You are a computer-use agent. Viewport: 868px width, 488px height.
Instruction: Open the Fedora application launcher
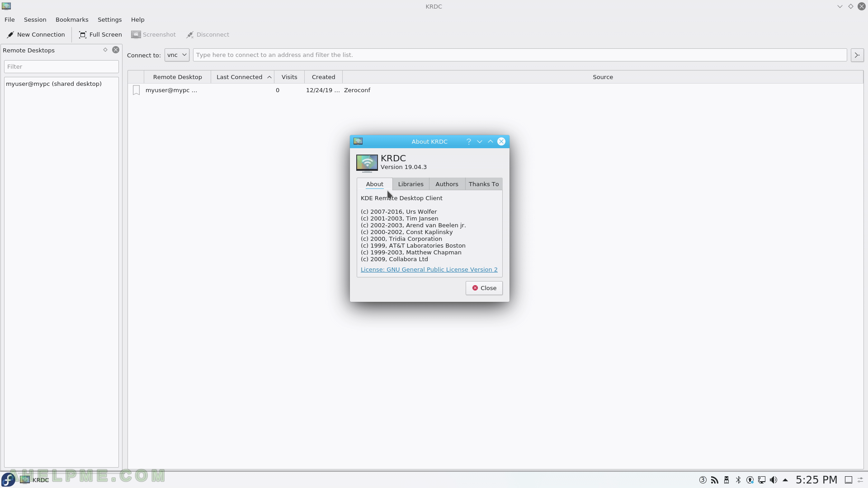click(9, 480)
